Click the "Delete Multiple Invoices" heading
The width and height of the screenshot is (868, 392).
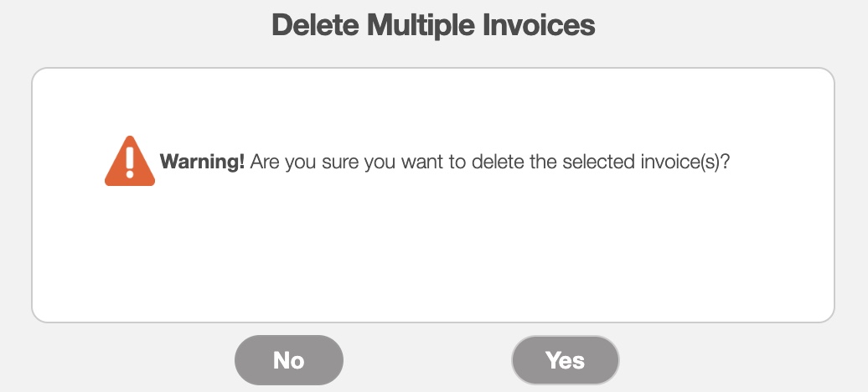coord(433,25)
